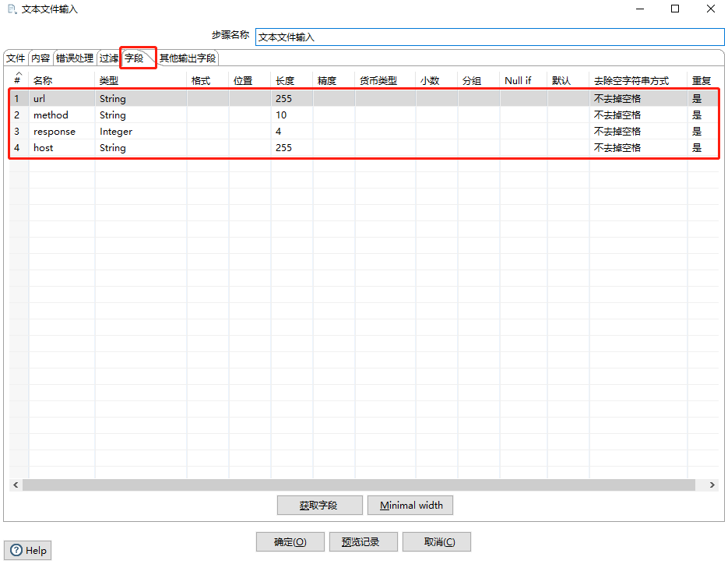
Task: Click the horizontal scrollbar left arrow
Action: coord(16,485)
